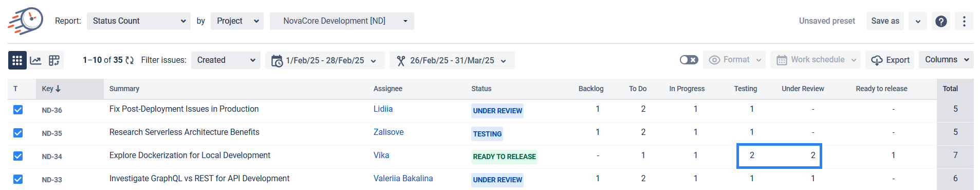This screenshot has height=190, width=980.
Task: Click READY TO RELEASE status badge
Action: point(504,157)
